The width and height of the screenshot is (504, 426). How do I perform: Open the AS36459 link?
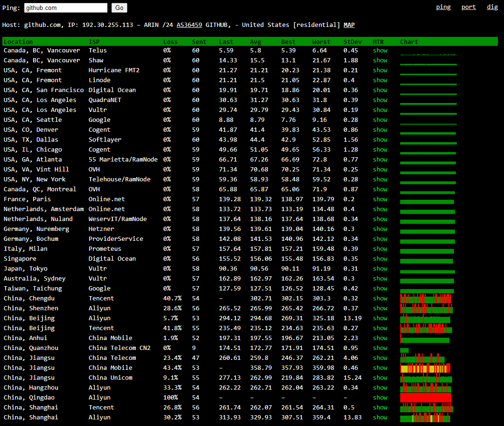pyautogui.click(x=189, y=25)
